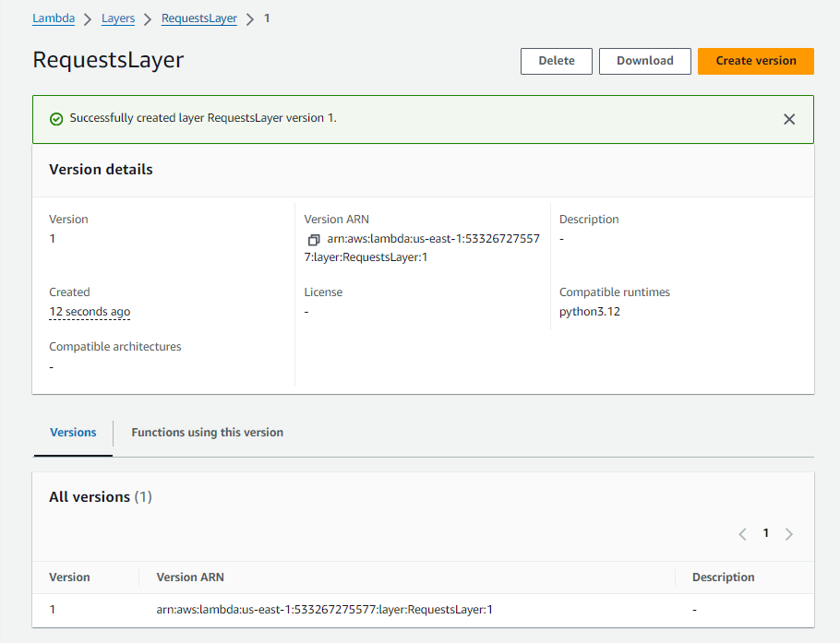Image resolution: width=840 pixels, height=643 pixels.
Task: Go to the next page of versions
Action: (x=789, y=534)
